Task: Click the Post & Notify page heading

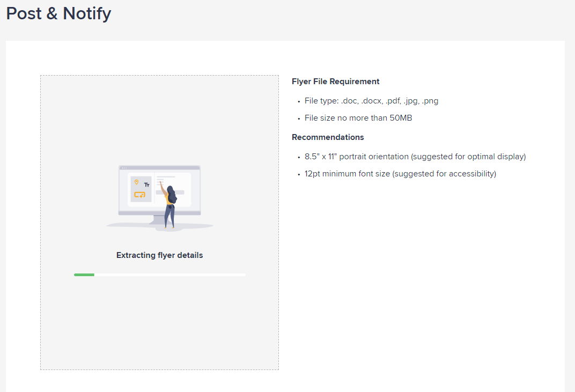Action: coord(58,13)
